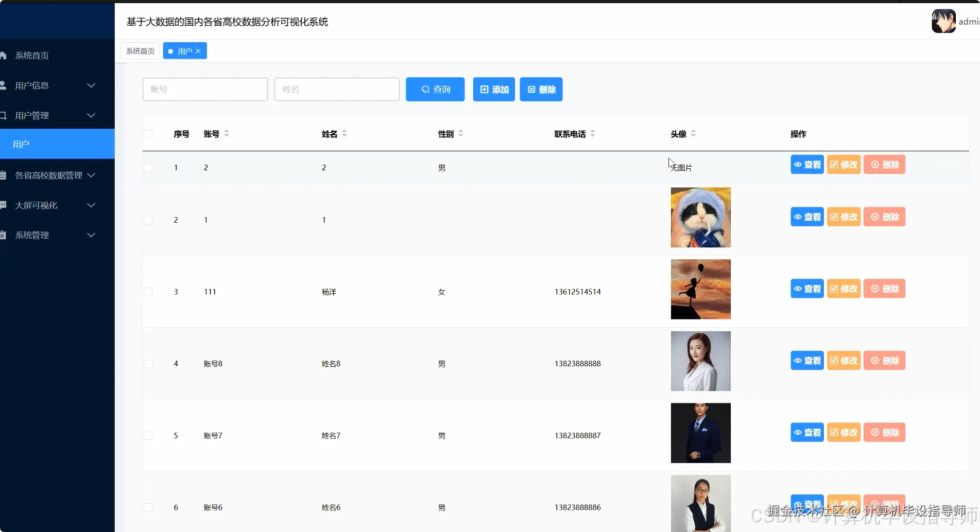Click the 各省高校数据管理 document icon
The image size is (980, 532).
click(4, 175)
